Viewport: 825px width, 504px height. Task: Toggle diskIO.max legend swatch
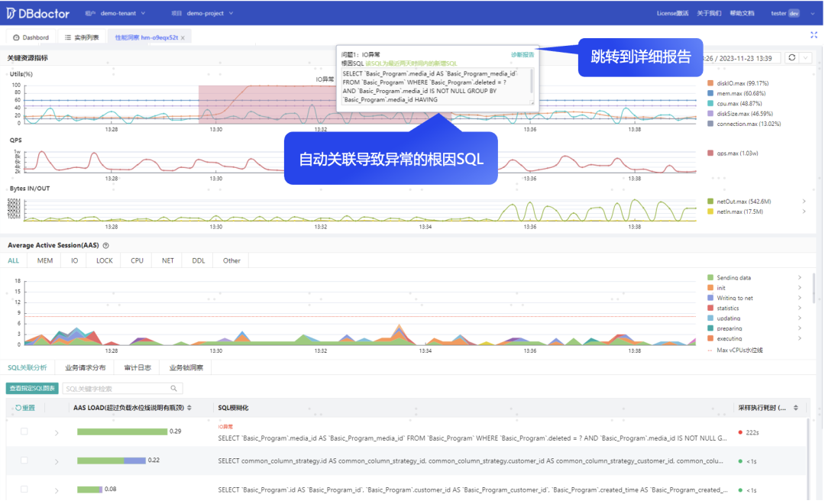coord(710,83)
